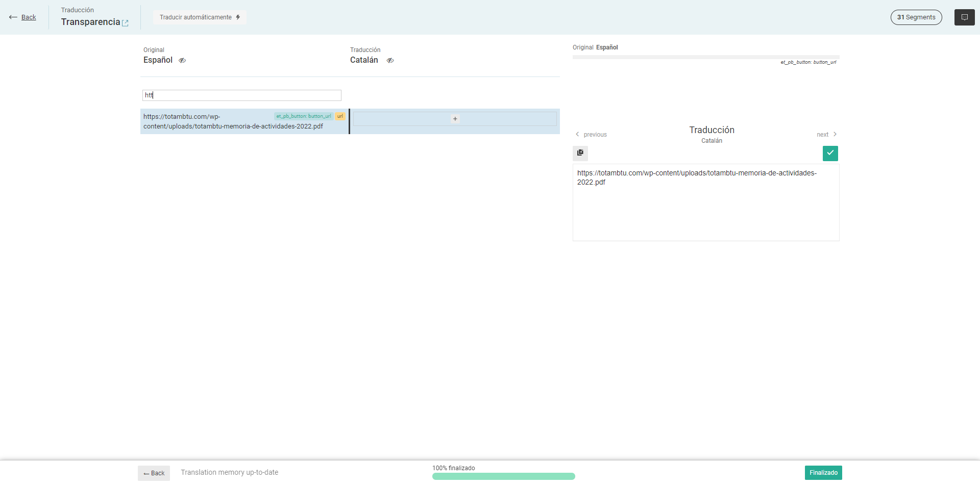Click the plus icon in Catalán cell
Viewport: 980px width, 486px height.
pyautogui.click(x=455, y=119)
